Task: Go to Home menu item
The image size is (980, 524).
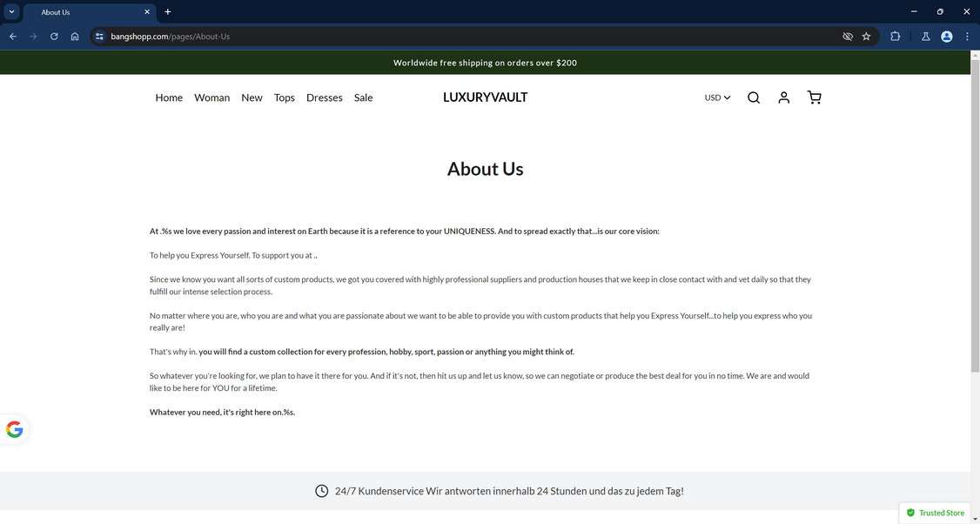Action: (169, 97)
